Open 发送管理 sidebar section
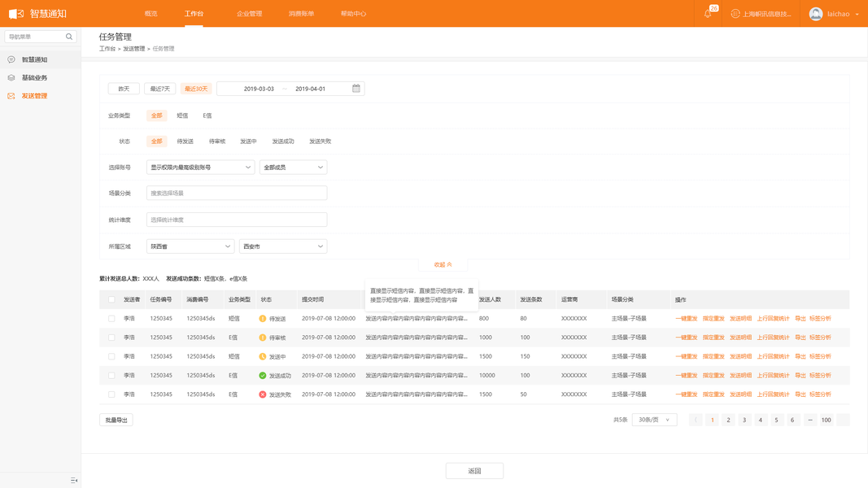868x488 pixels. click(x=34, y=96)
